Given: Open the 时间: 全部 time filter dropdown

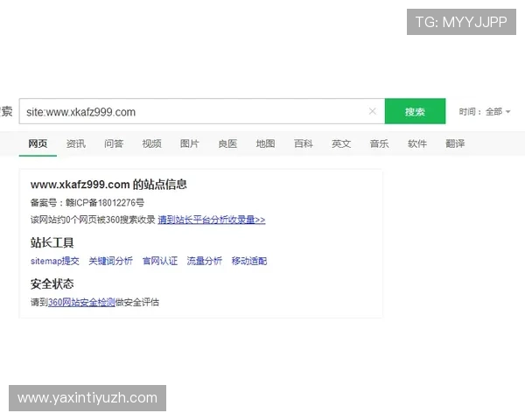Looking at the screenshot, I should (485, 111).
